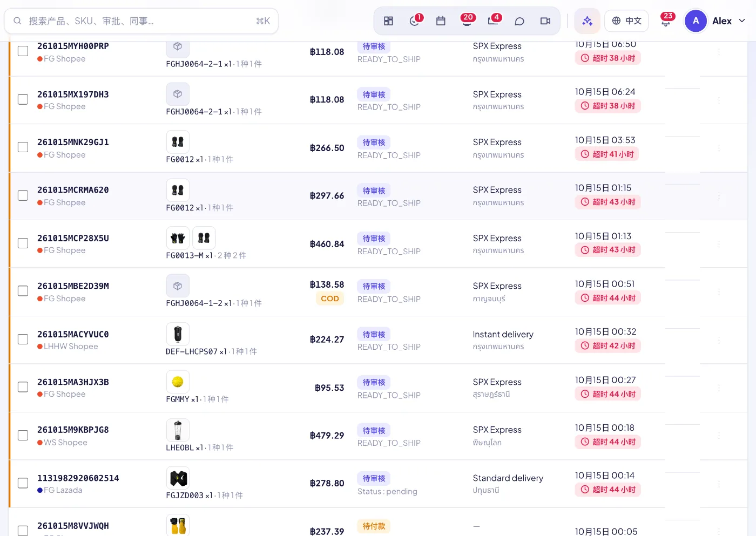This screenshot has width=756, height=536.
Task: Click the WS Shopee store label
Action: pyautogui.click(x=65, y=443)
